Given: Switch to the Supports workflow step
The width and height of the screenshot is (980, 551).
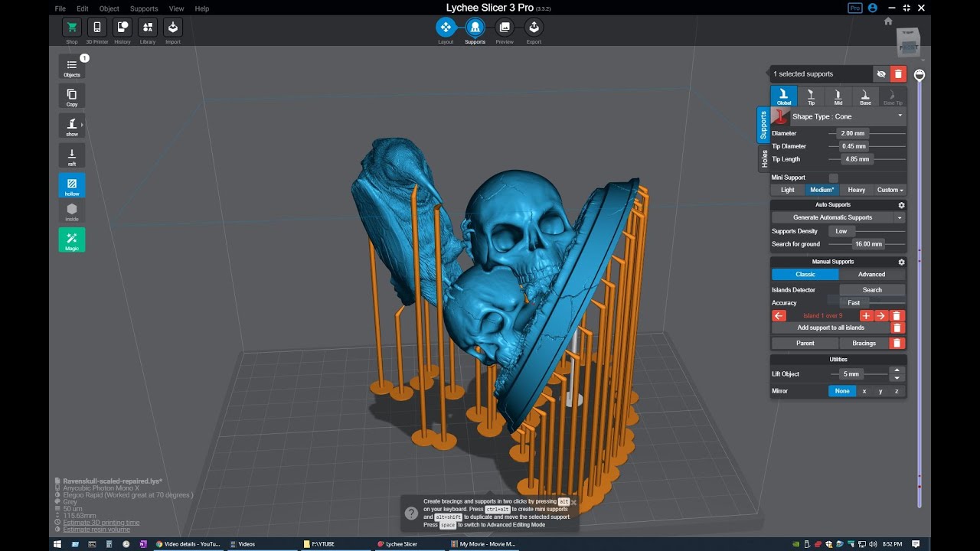Looking at the screenshot, I should tap(475, 27).
